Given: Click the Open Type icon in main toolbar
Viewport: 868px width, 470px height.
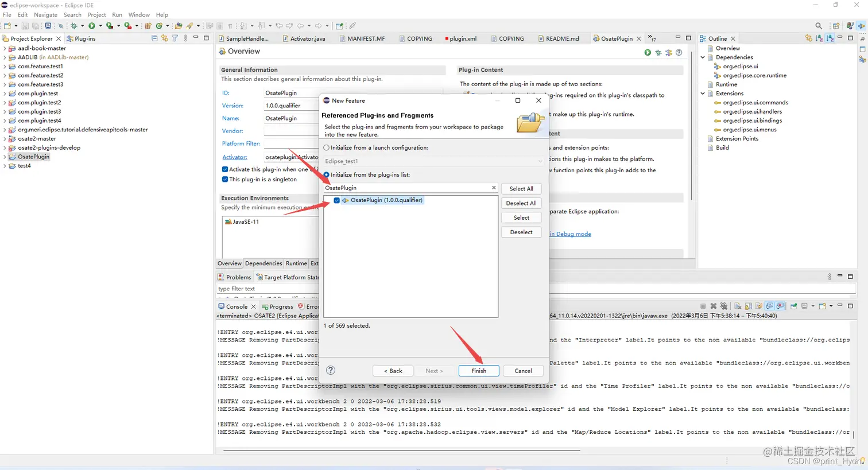Looking at the screenshot, I should (x=179, y=25).
